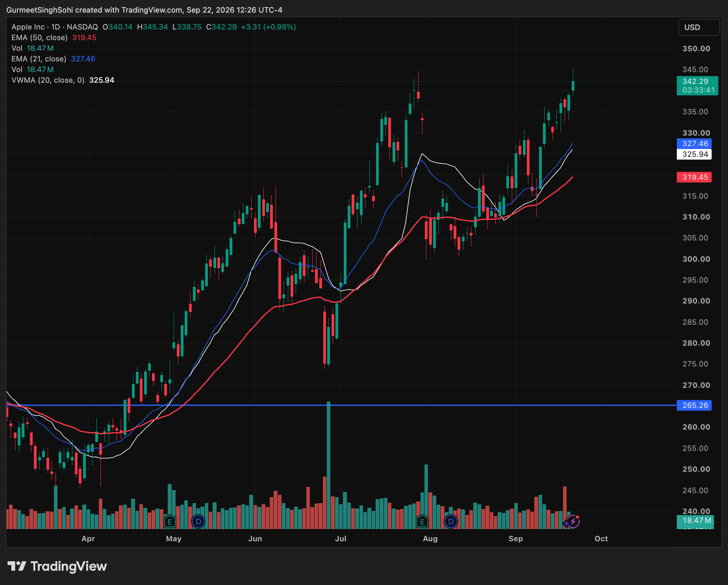728x585 pixels.
Task: Click the 290.00 price scale tick
Action: 696,301
